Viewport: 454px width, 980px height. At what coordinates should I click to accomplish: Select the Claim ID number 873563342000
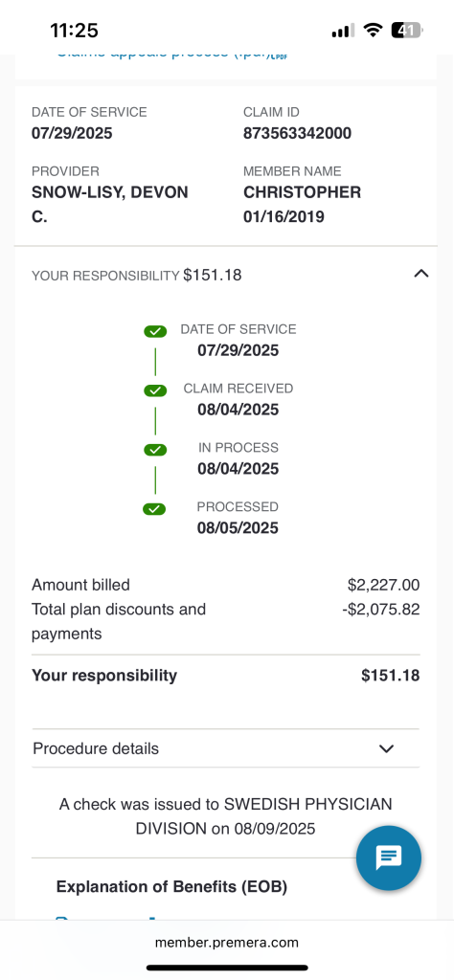(x=297, y=133)
